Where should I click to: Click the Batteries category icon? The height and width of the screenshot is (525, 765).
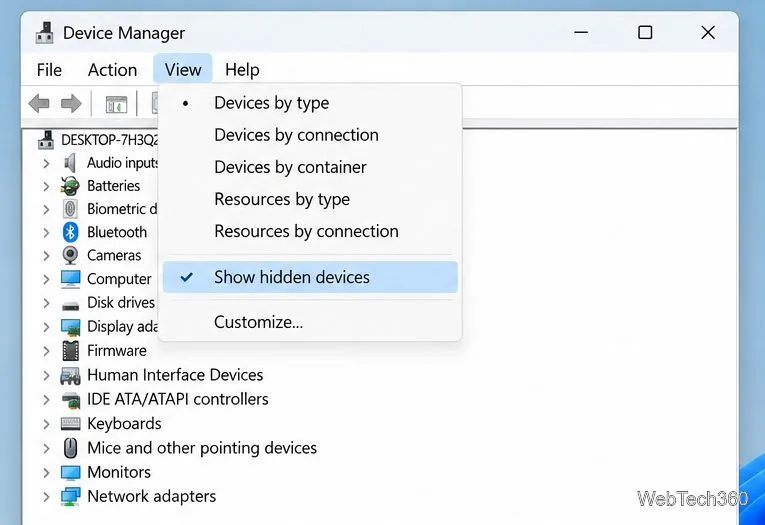tap(70, 186)
